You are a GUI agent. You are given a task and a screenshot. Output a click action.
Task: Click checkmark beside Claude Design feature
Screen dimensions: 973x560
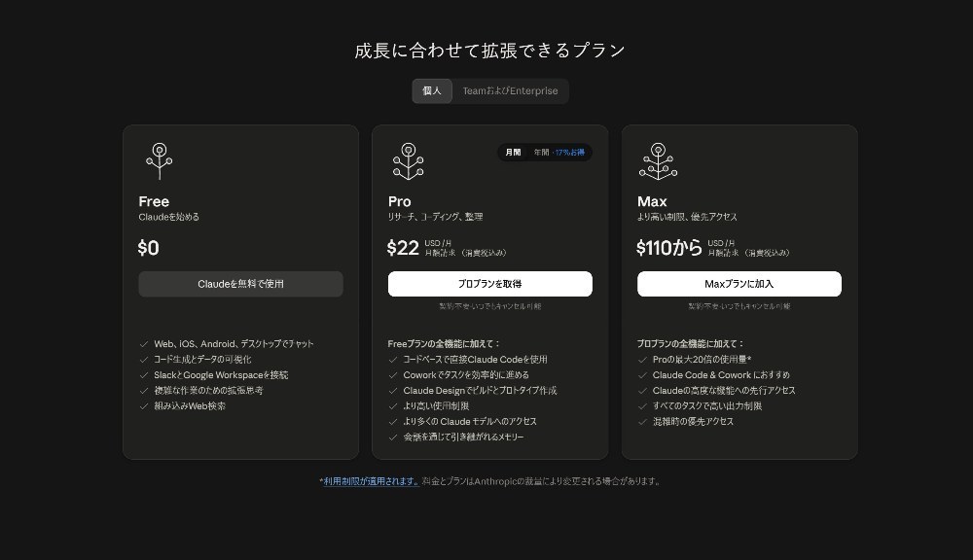tap(393, 391)
